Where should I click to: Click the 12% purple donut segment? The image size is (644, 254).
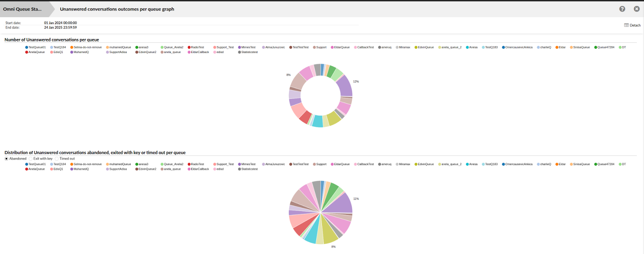click(345, 86)
